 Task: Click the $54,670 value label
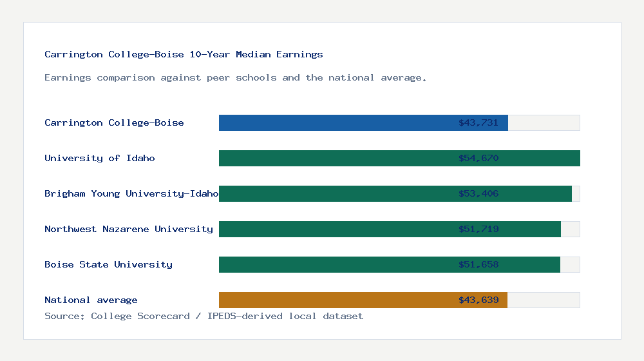(x=478, y=158)
